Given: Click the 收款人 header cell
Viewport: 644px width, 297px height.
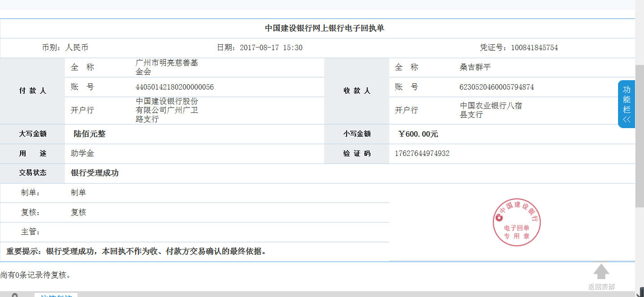Looking at the screenshot, I should pos(357,91).
